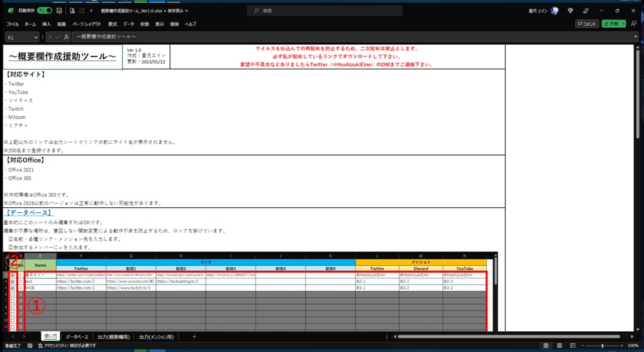Click the sheet tab bar split handle dots
The width and height of the screenshot is (644, 352).
pos(387,337)
